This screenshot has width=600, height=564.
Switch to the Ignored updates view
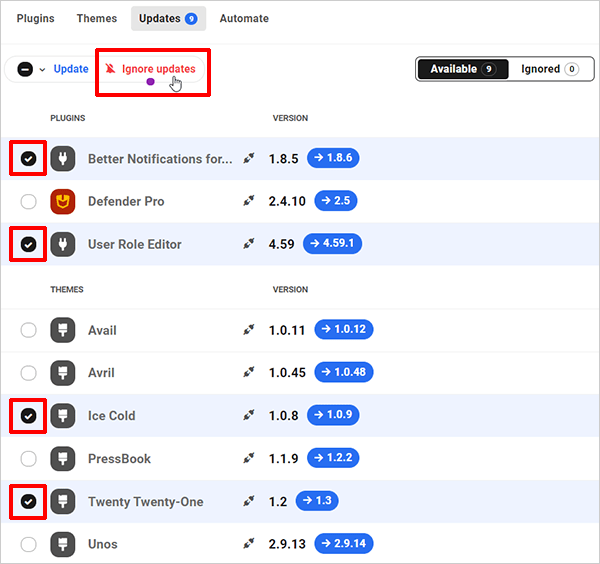click(549, 69)
